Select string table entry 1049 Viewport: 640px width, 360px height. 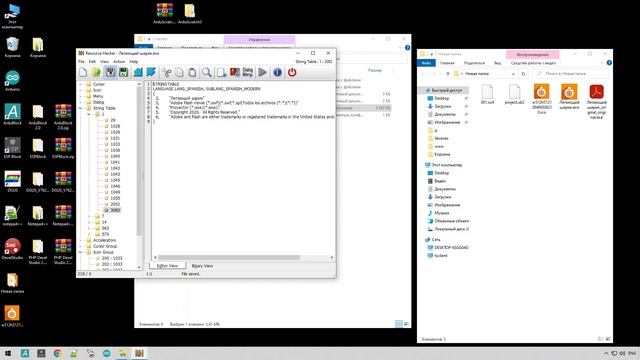pyautogui.click(x=115, y=192)
